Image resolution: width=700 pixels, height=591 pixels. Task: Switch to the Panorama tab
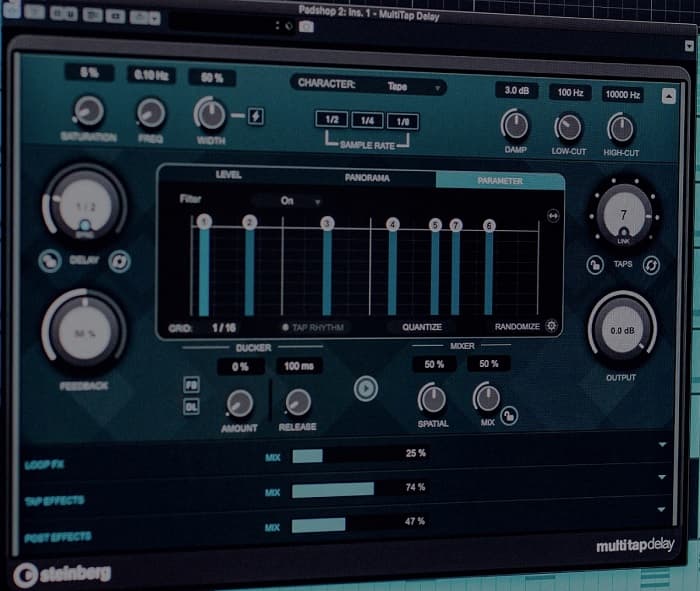click(x=367, y=178)
